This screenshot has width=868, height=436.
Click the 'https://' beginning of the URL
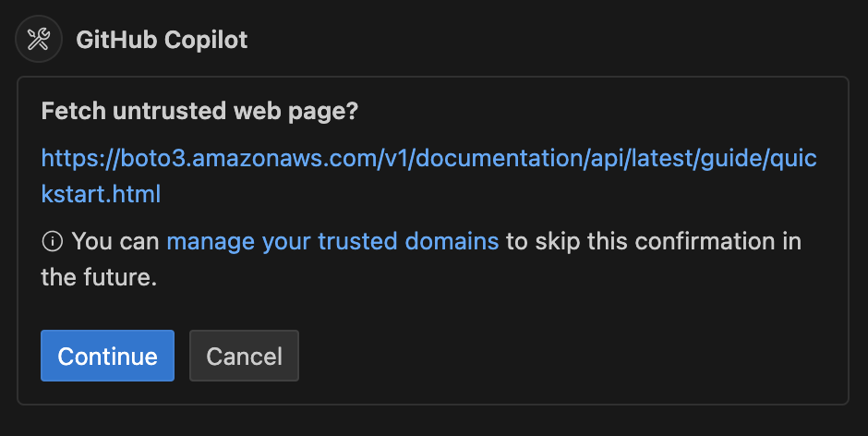click(80, 159)
